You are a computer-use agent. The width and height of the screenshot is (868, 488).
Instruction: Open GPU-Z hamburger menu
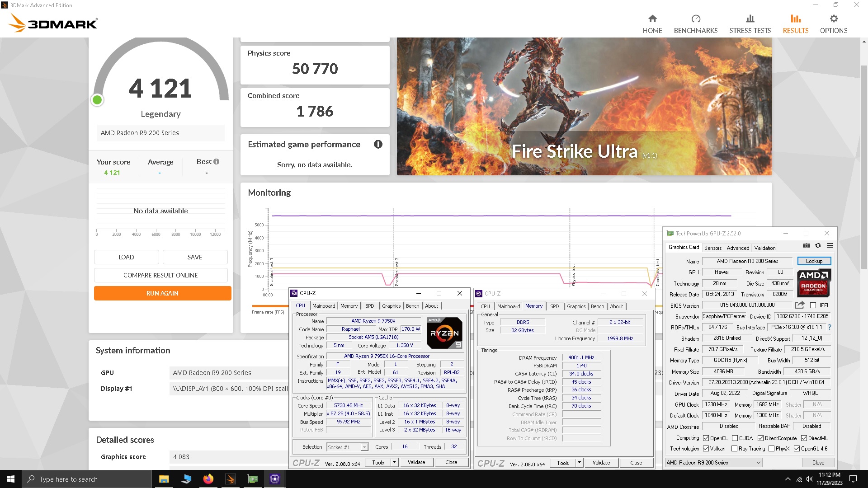830,245
